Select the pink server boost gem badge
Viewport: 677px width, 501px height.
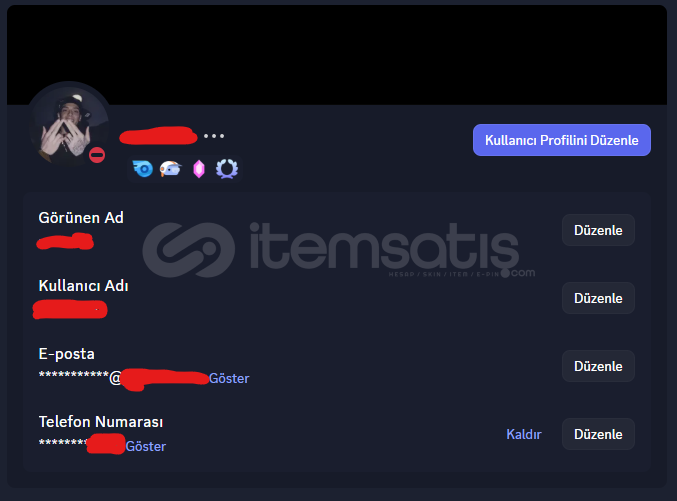click(x=199, y=169)
